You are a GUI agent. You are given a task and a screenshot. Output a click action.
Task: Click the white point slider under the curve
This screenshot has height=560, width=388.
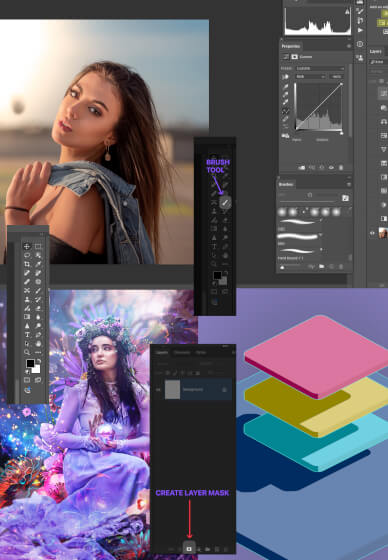[341, 133]
